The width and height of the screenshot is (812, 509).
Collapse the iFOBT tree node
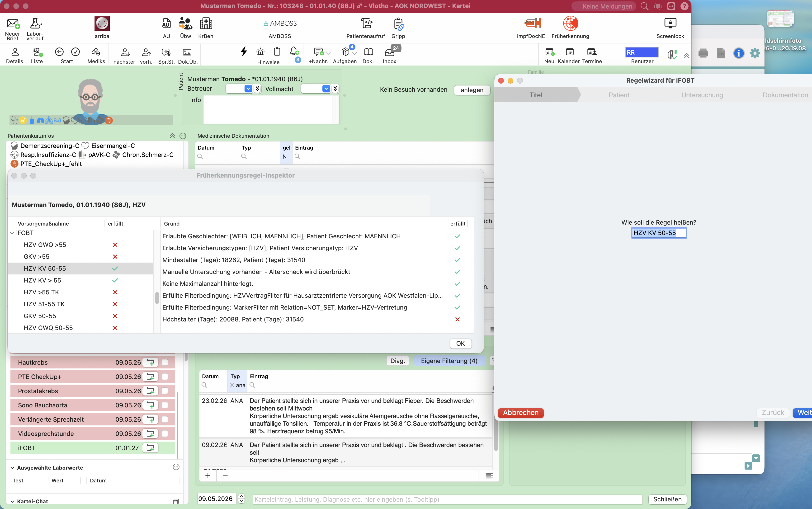(12, 233)
